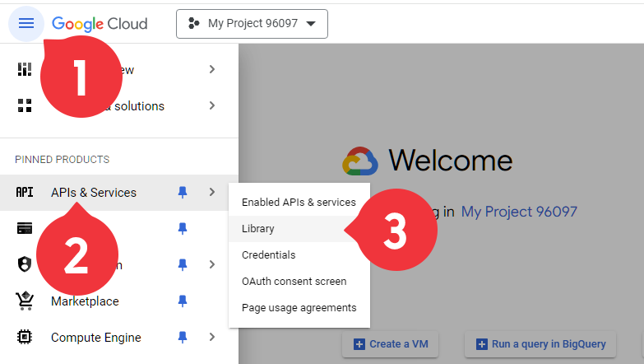Viewport: 644px width, 364px height.
Task: Unpin APIs & Services
Action: [183, 192]
